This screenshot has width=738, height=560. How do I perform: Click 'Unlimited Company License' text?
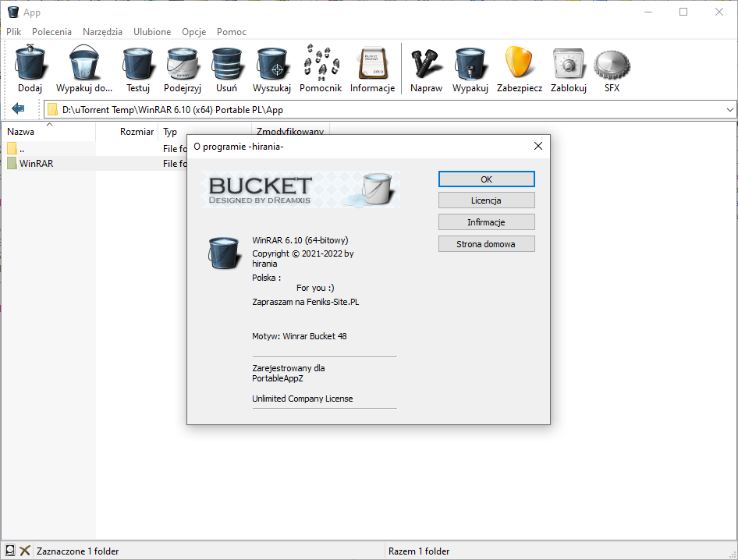[302, 399]
